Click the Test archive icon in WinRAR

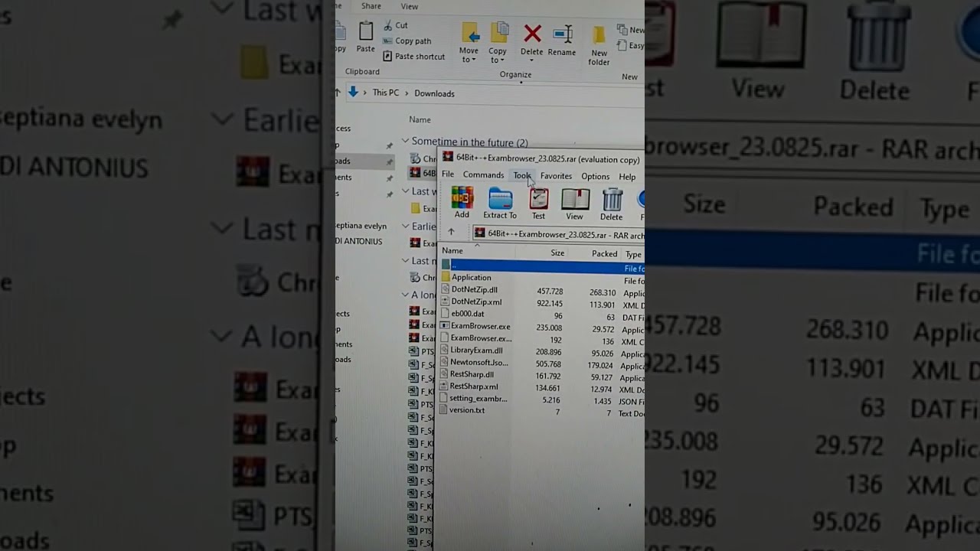pos(539,199)
